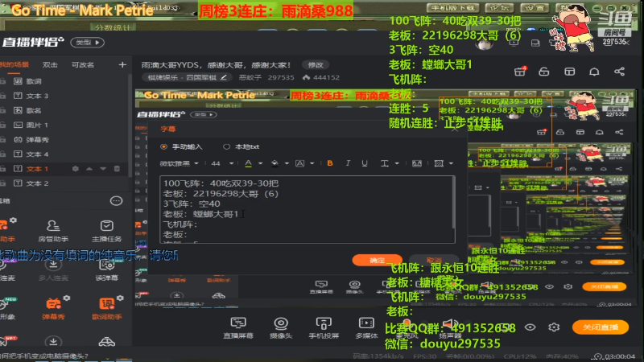Add 摄像头 camera source
The width and height of the screenshot is (644, 362).
(281, 327)
